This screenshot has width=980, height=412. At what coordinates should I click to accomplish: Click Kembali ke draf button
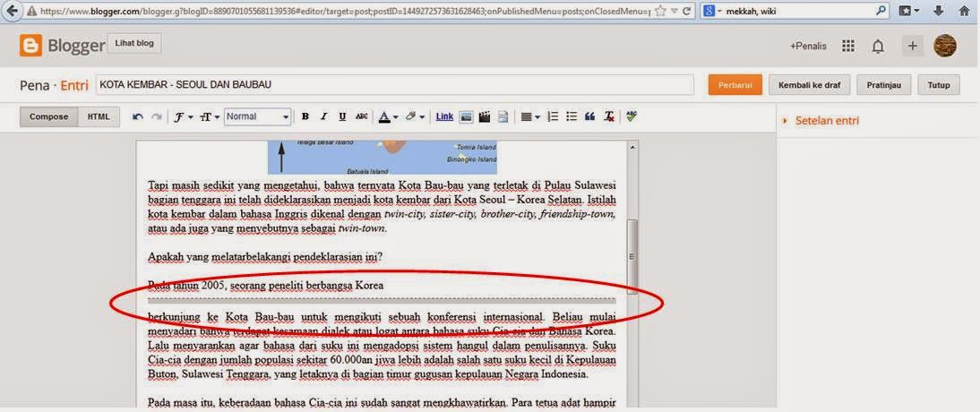810,85
